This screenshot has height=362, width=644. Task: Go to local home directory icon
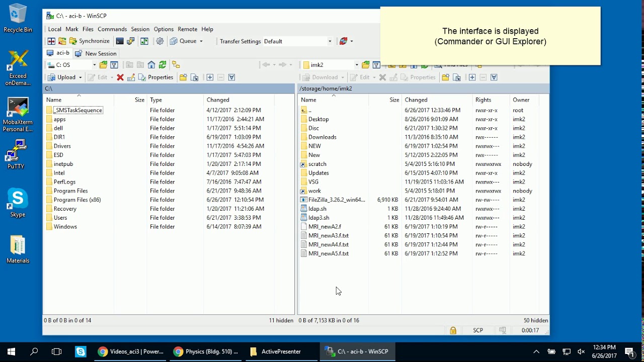pos(151,65)
